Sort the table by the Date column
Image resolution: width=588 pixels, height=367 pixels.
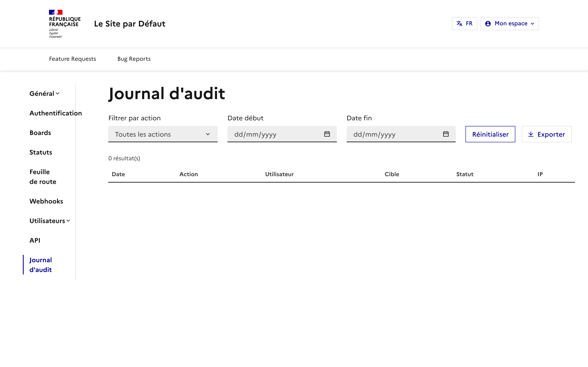point(118,174)
